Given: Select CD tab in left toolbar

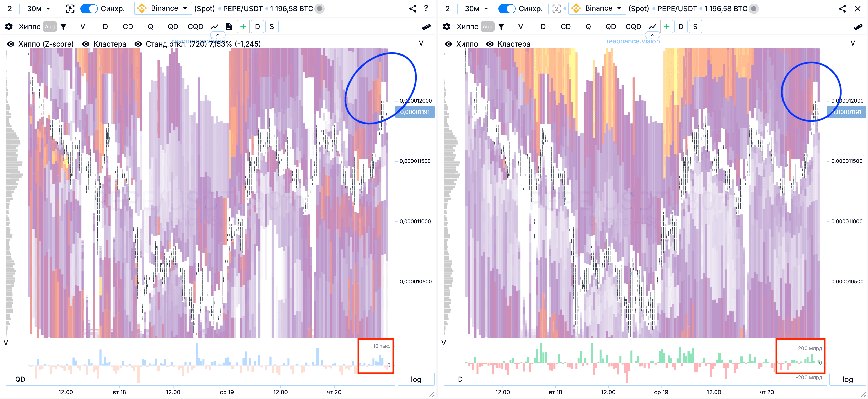Looking at the screenshot, I should pyautogui.click(x=128, y=27).
